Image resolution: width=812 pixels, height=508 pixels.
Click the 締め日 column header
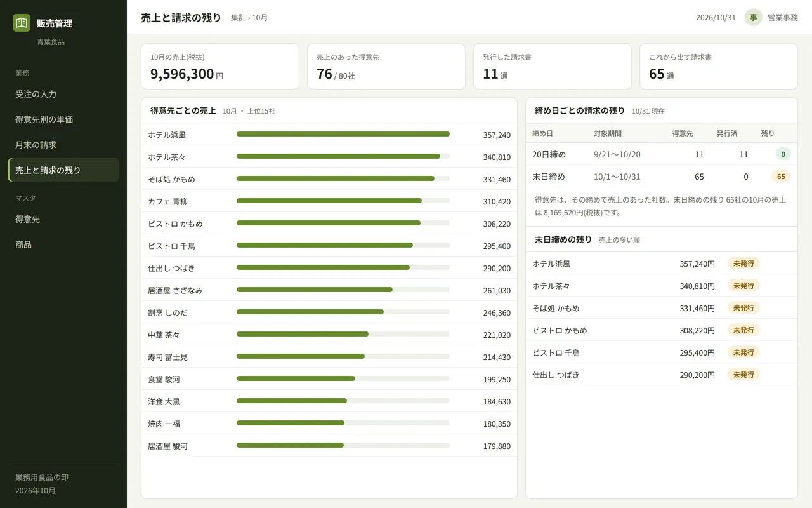coord(542,133)
